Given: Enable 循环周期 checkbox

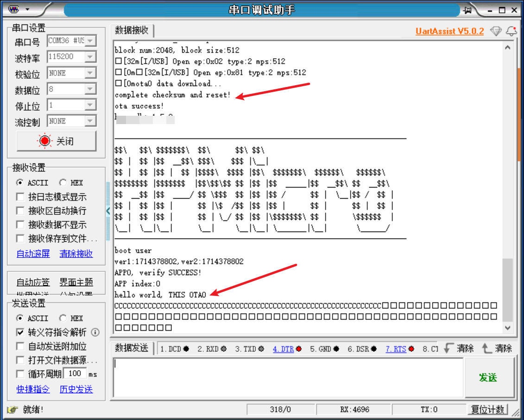Looking at the screenshot, I should pyautogui.click(x=20, y=374).
